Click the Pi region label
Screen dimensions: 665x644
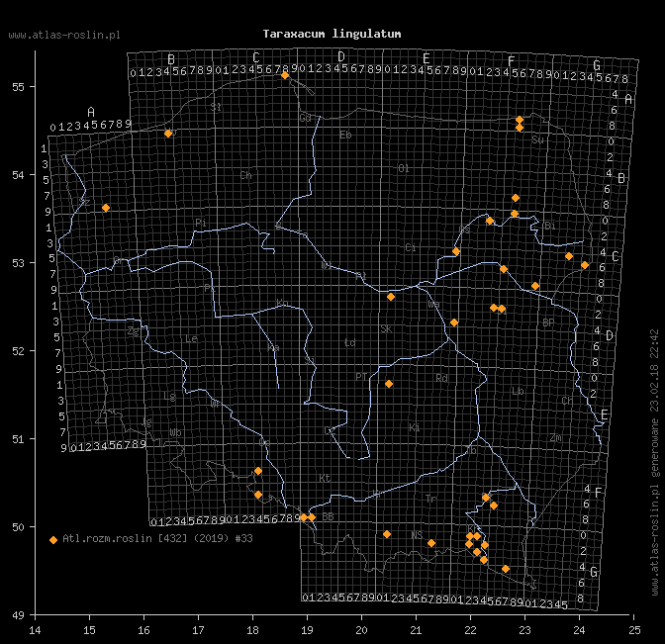tap(201, 223)
